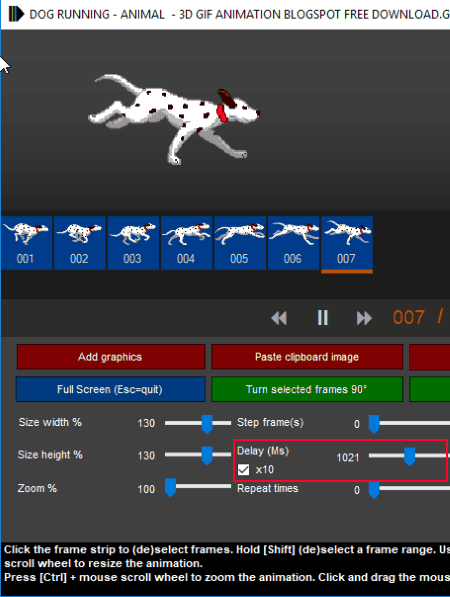Click the Size width % slider handle

pyautogui.click(x=207, y=424)
